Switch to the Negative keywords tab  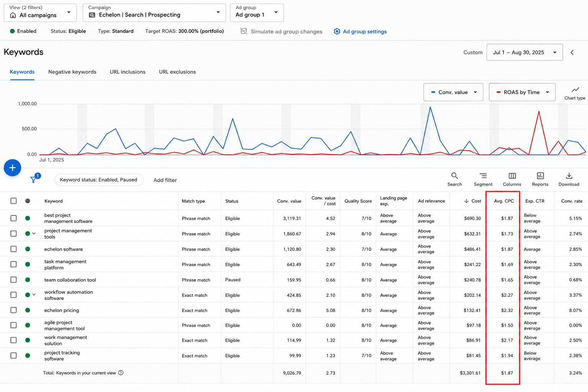tap(72, 72)
